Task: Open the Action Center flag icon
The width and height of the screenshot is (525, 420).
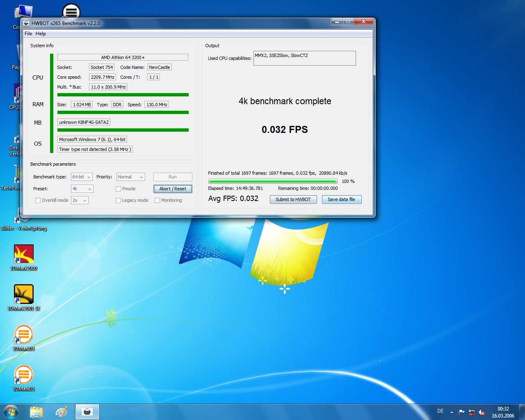Action: tap(461, 412)
